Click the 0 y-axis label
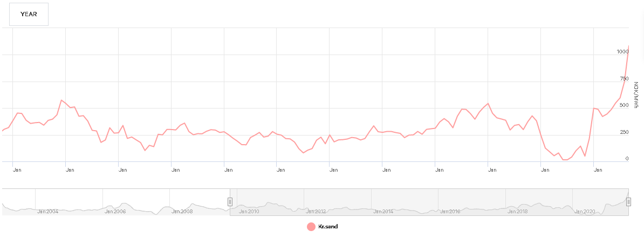The height and width of the screenshot is (237, 644). point(626,159)
